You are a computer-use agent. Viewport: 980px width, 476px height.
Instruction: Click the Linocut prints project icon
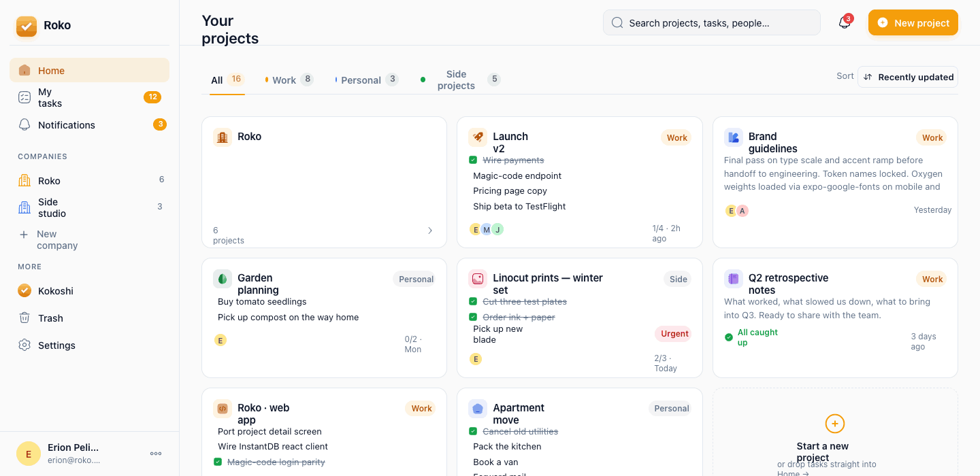point(478,279)
